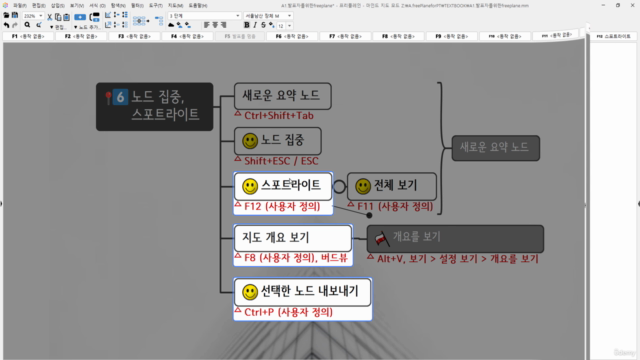Click the F7 function key button
The width and height of the screenshot is (640, 360).
(345, 36)
